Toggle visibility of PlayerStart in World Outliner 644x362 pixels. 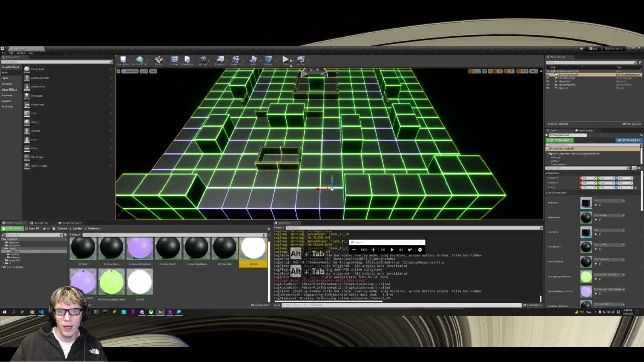pyautogui.click(x=548, y=81)
